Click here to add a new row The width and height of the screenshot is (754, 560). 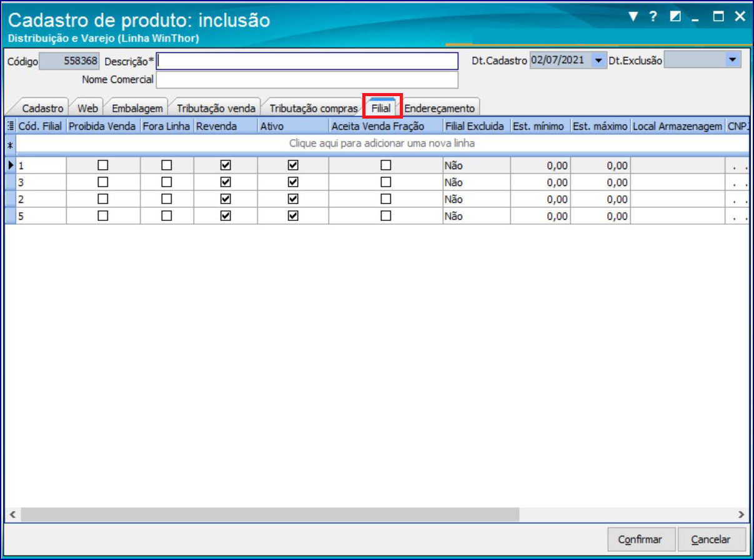coord(382,144)
